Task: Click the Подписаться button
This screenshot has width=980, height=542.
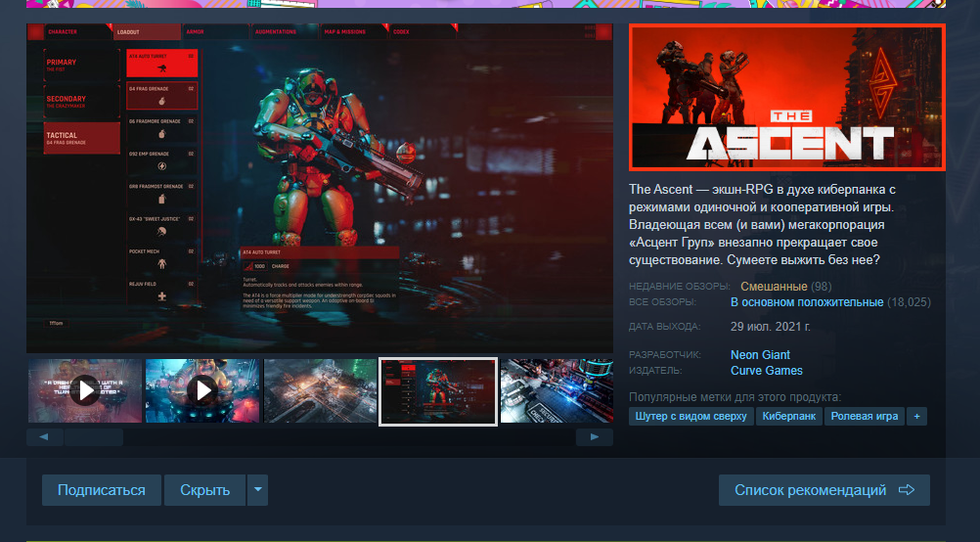Action: click(x=102, y=490)
